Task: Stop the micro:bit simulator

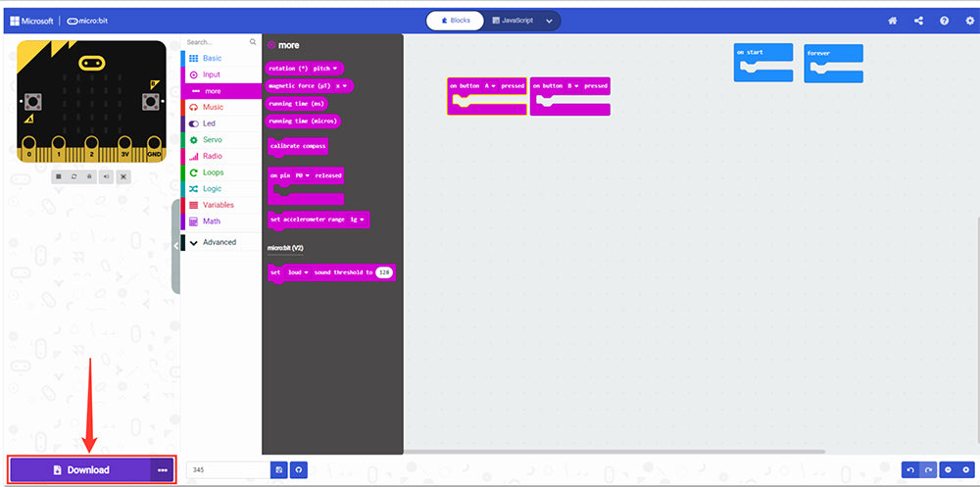Action: (59, 176)
